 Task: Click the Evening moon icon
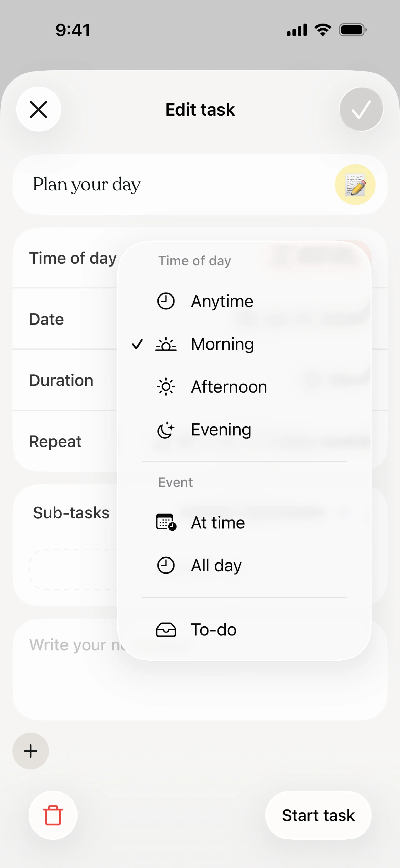point(166,430)
